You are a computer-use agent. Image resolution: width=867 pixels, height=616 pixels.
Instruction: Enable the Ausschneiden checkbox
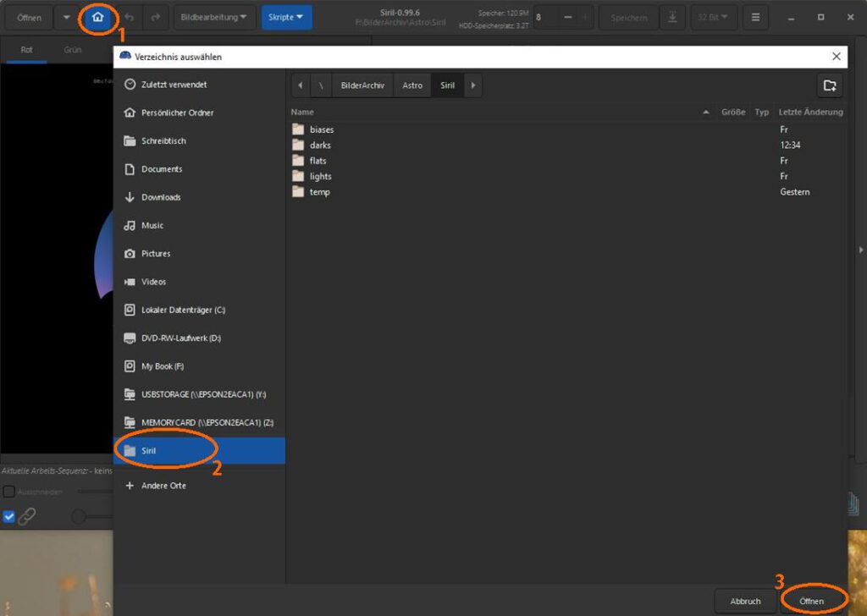(x=8, y=492)
